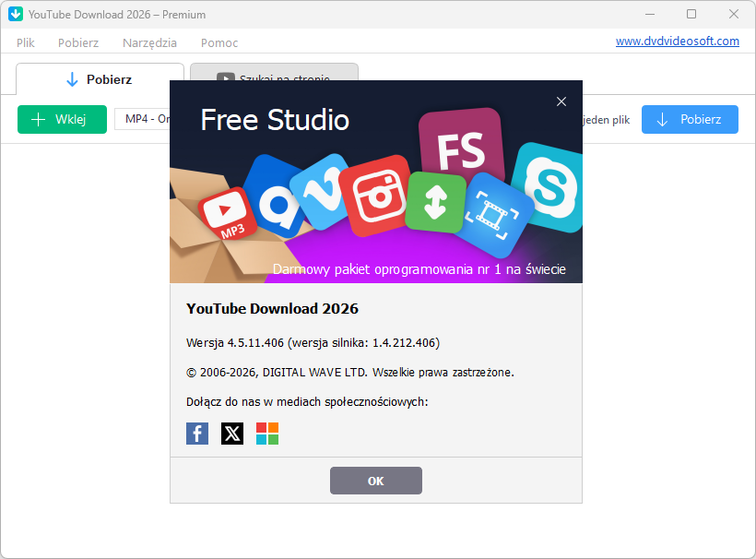Open the Pomoc menu
The height and width of the screenshot is (559, 756).
tap(219, 43)
